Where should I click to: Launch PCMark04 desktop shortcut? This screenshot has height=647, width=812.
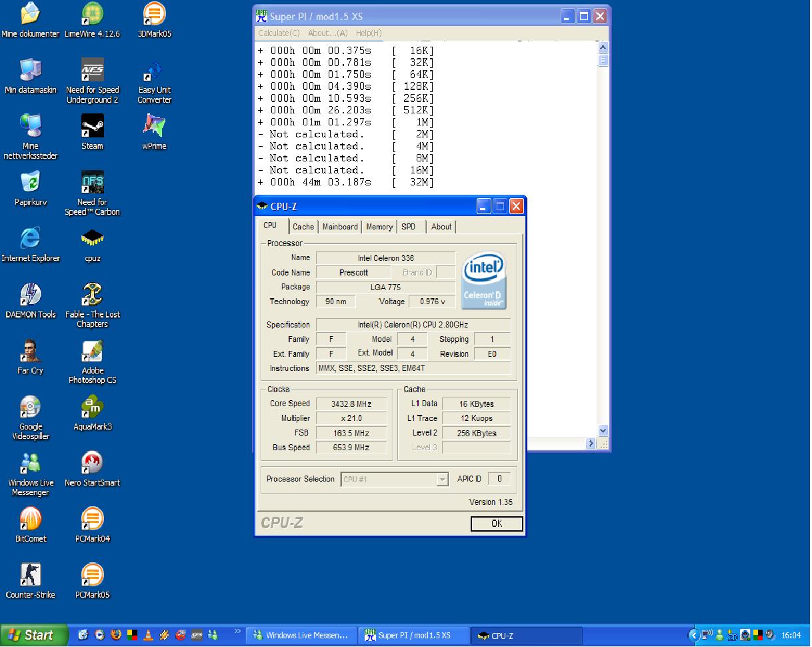click(92, 524)
